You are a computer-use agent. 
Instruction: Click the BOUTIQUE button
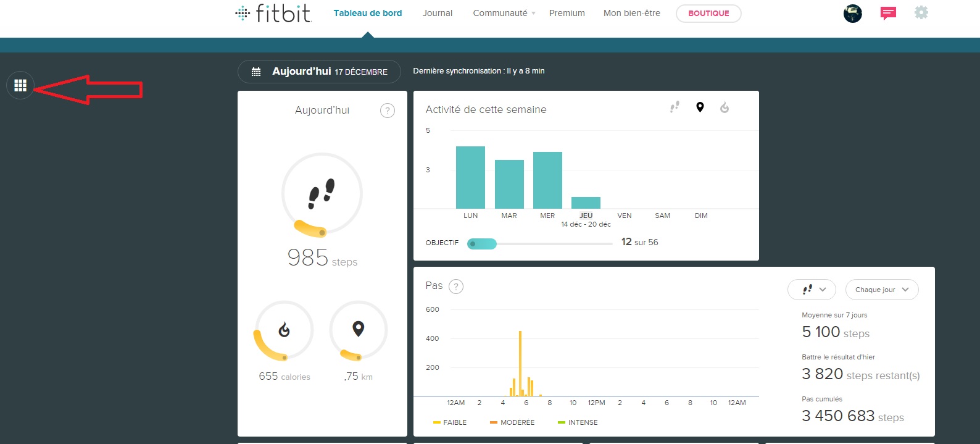pos(708,13)
